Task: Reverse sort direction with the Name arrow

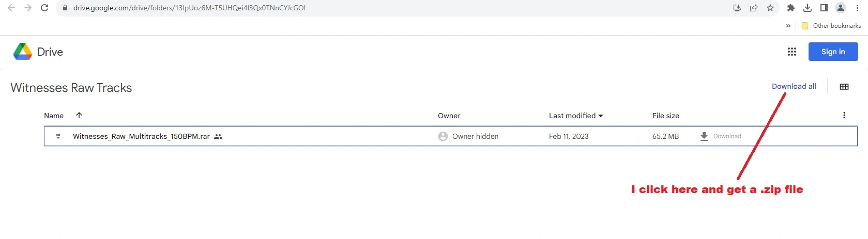Action: (79, 115)
